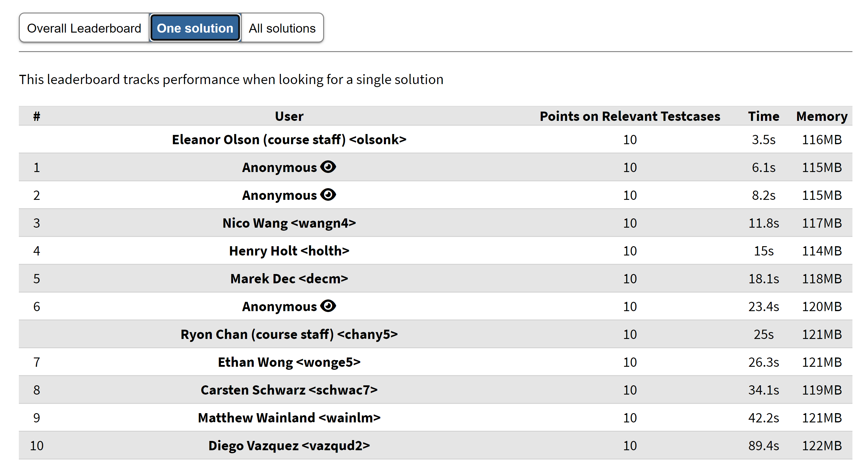Select the One solution tab
Screen dimensions: 868x461
tap(195, 28)
